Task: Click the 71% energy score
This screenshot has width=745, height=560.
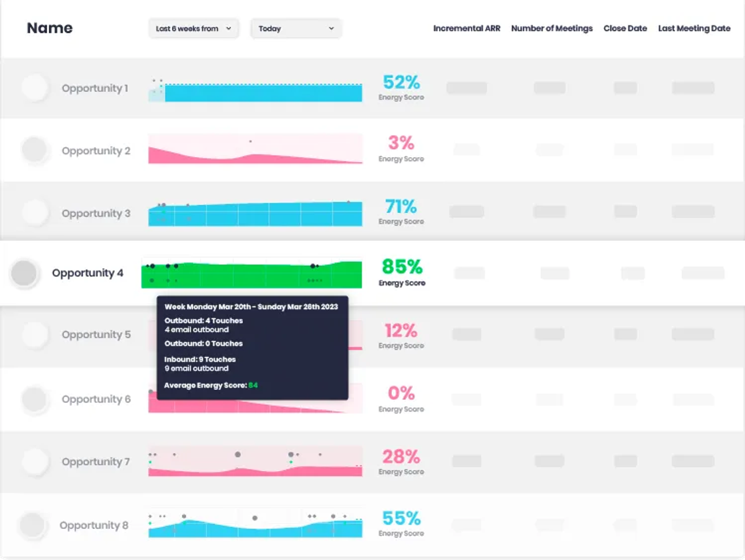Action: [401, 206]
